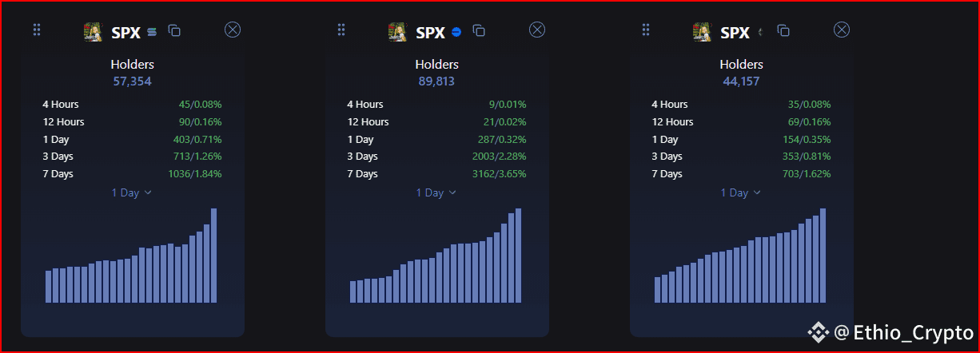Click the Solana chain icon beside SPX

coord(153,32)
